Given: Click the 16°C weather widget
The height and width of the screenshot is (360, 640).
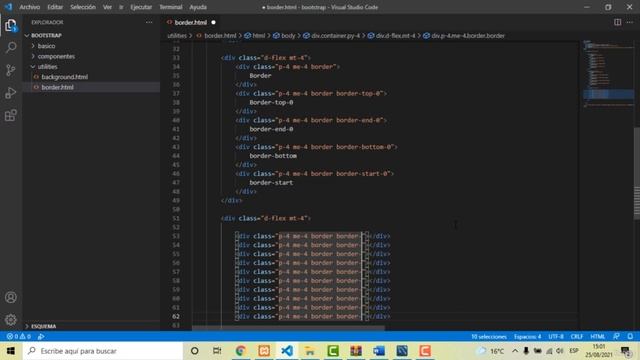Looking at the screenshot, I should 490,351.
